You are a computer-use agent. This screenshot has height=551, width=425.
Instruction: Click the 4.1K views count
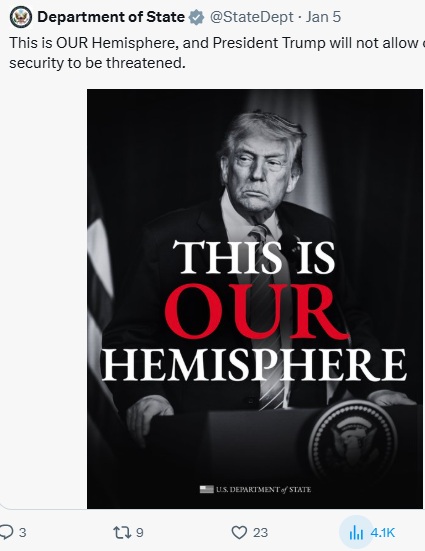coord(383,533)
